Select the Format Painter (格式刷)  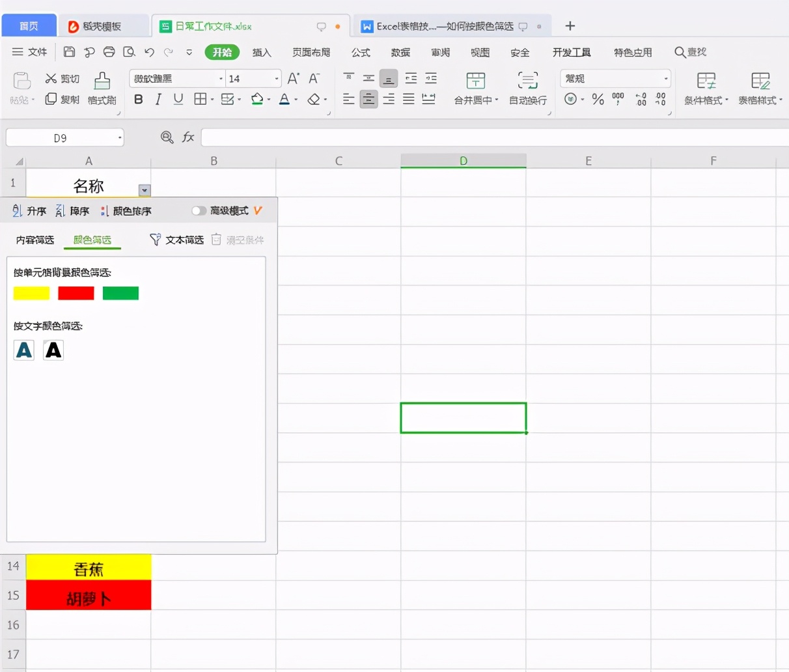tap(102, 89)
